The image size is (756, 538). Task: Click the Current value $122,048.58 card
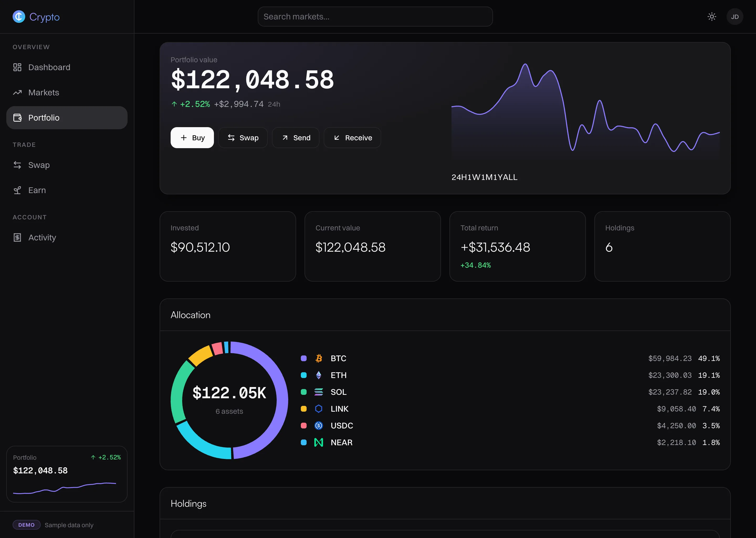372,246
